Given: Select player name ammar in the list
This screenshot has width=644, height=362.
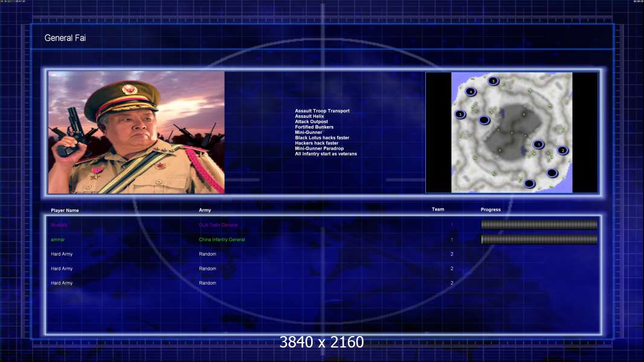Looking at the screenshot, I should pyautogui.click(x=58, y=240).
